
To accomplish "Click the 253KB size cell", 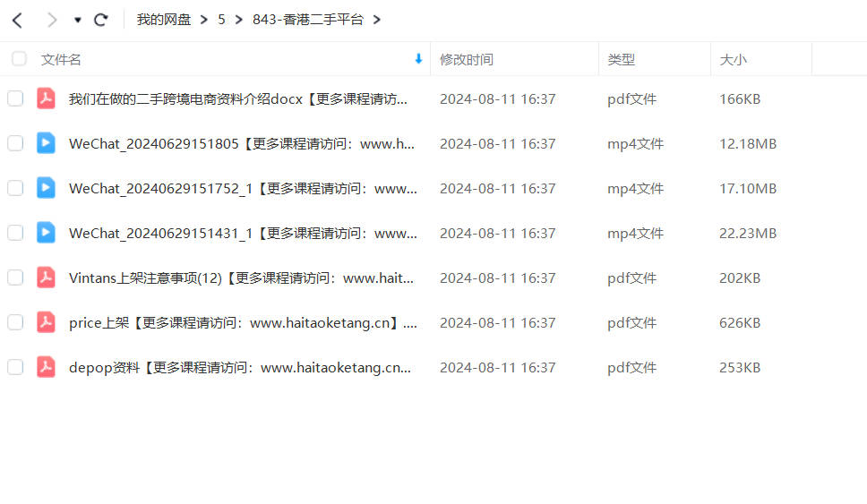I will click(x=740, y=368).
